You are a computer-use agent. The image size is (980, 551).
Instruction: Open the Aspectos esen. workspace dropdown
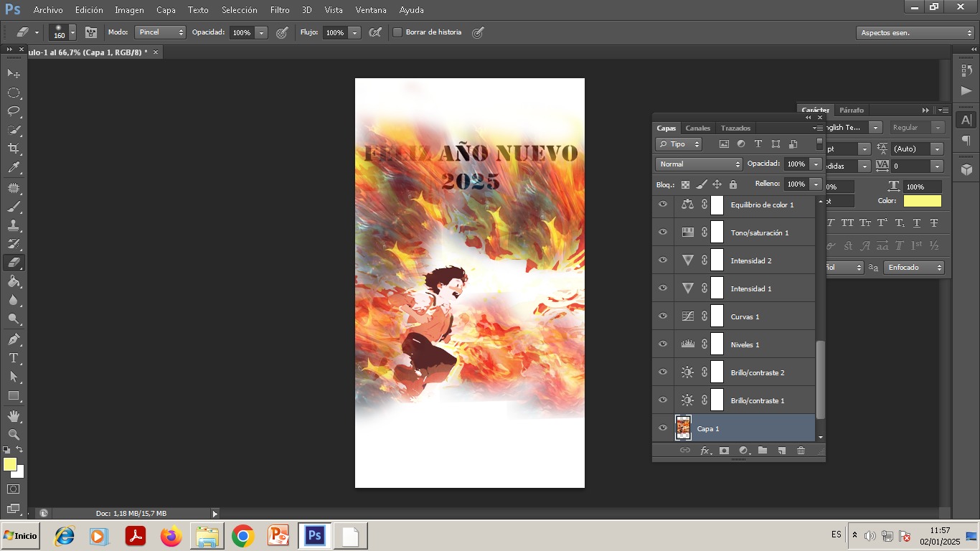tap(915, 33)
